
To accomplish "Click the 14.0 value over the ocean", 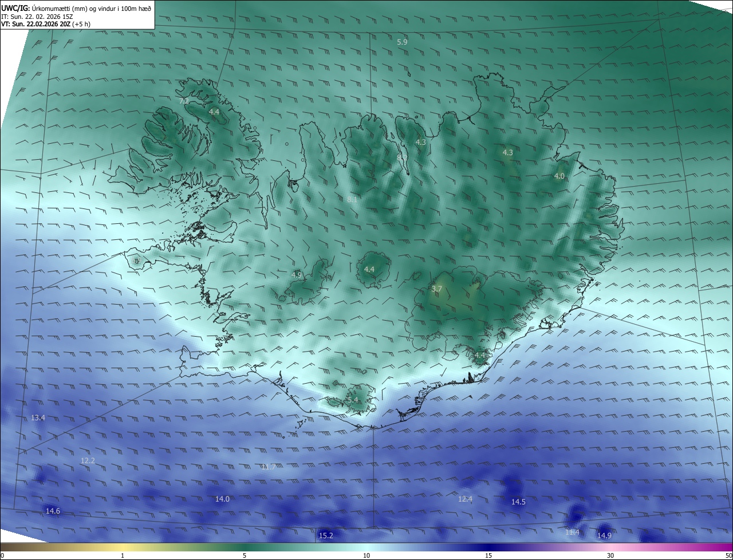I will point(222,499).
